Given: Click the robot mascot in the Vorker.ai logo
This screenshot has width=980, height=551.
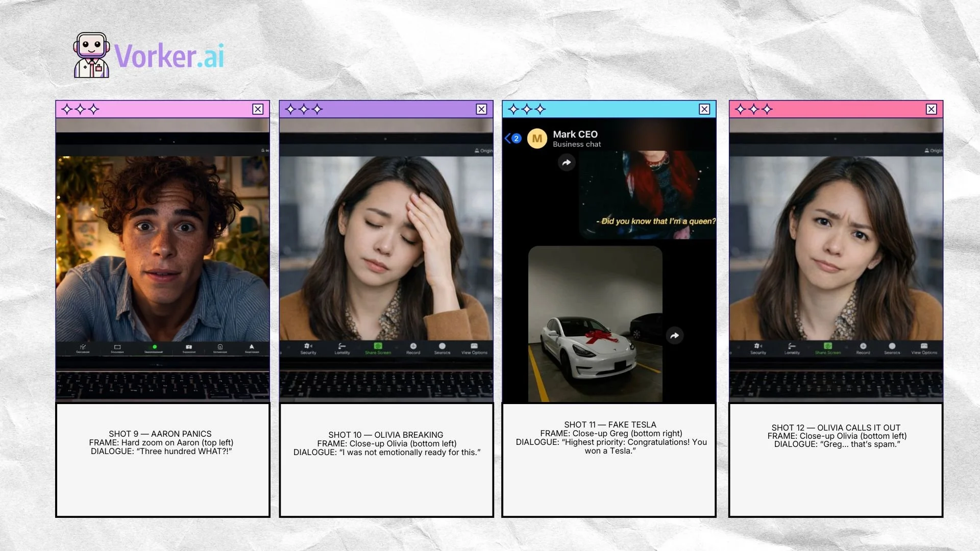Looking at the screenshot, I should 90,54.
